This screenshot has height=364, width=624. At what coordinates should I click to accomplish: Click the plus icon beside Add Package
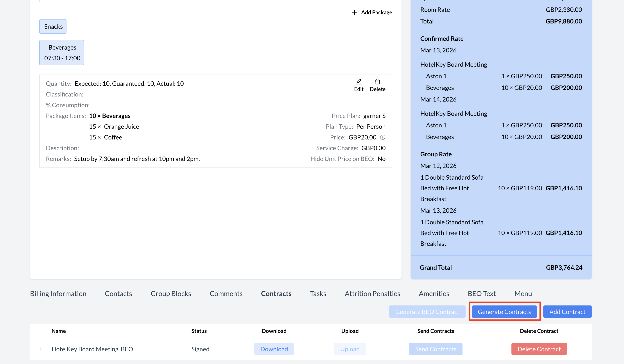[x=354, y=12]
